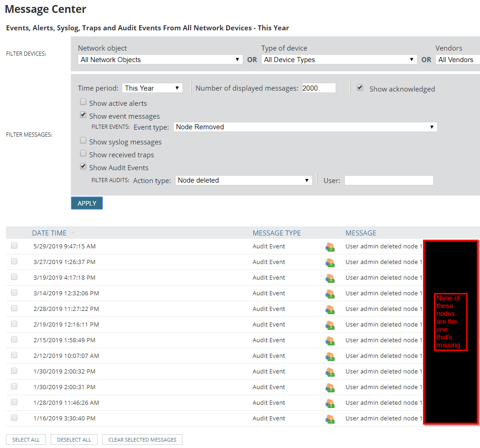Screen dimensions: 480x448
Task: Click message text of 2/12/2019 10:07:07 AM row
Action: click(x=384, y=356)
